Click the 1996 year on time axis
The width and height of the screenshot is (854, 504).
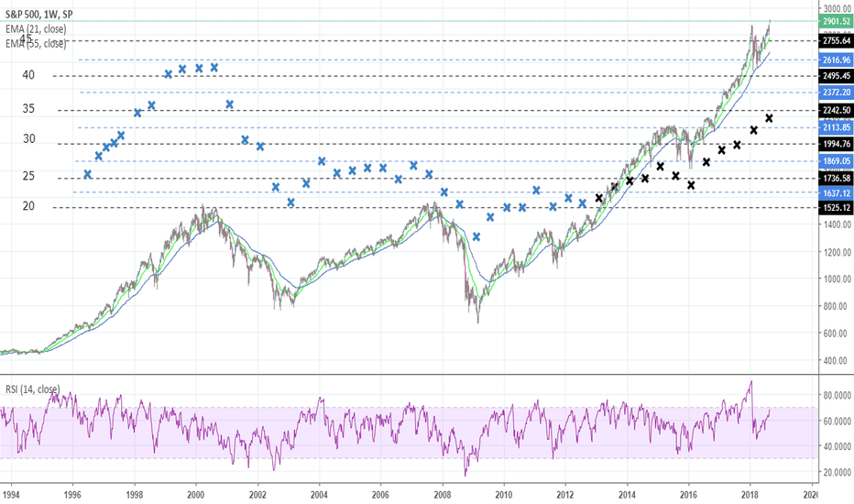[x=72, y=495]
